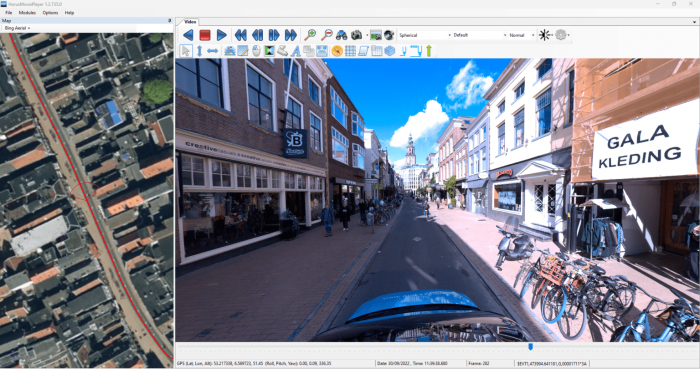Image resolution: width=700 pixels, height=369 pixels.
Task: Open the Modules menu
Action: pos(27,12)
